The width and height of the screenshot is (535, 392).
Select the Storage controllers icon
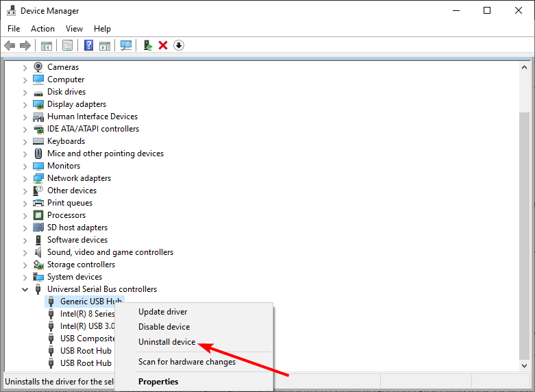coord(38,265)
